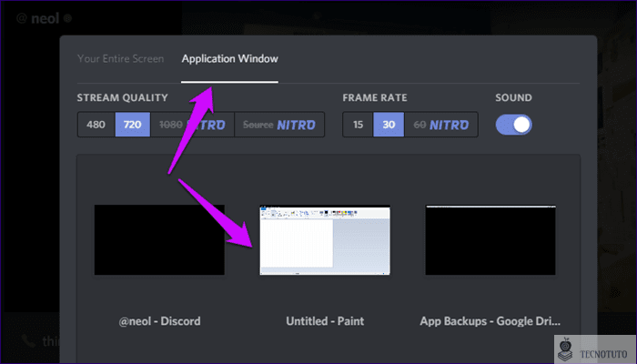Switch to Your Entire Screen tab
The height and width of the screenshot is (364, 637).
tap(121, 59)
